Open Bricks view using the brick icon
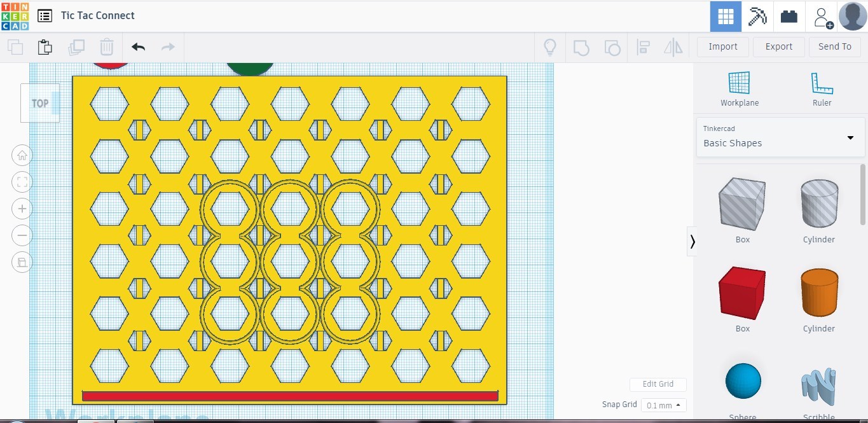This screenshot has height=423, width=868. click(789, 15)
